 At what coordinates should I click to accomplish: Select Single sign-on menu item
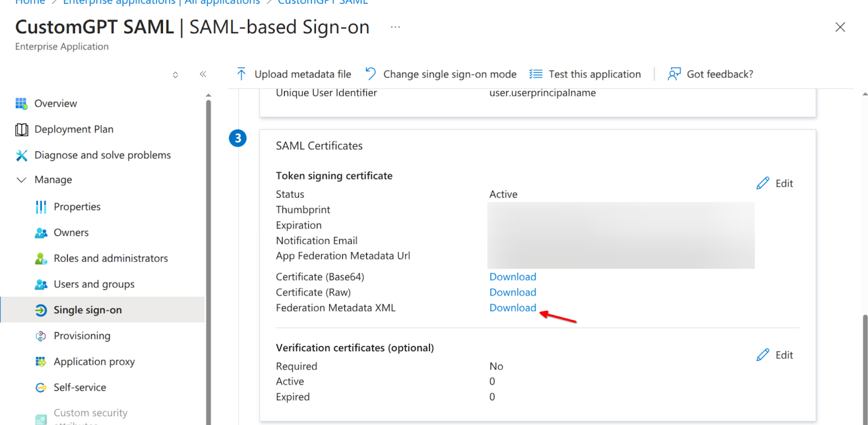103,310
